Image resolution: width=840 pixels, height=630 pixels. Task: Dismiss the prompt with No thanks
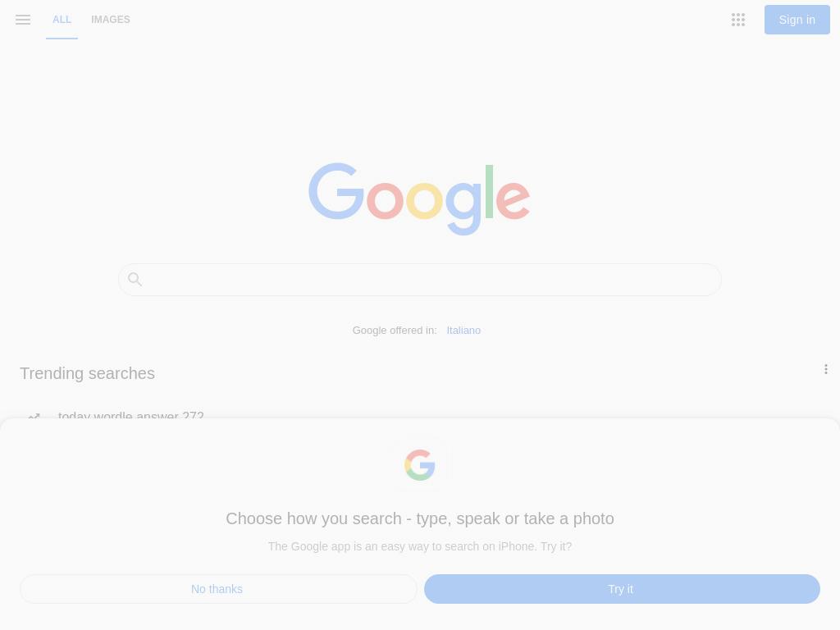218,589
